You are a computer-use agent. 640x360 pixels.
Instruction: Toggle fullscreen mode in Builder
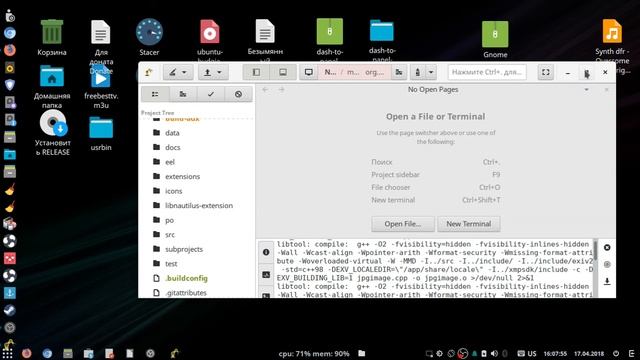point(545,72)
